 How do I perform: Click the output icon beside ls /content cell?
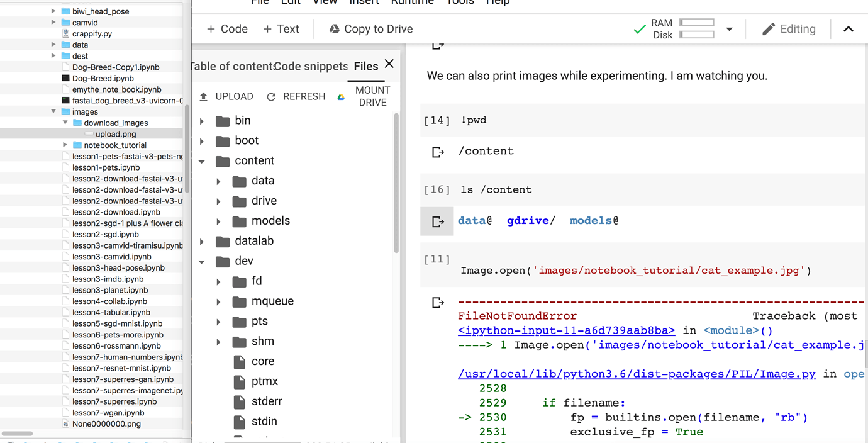point(437,221)
